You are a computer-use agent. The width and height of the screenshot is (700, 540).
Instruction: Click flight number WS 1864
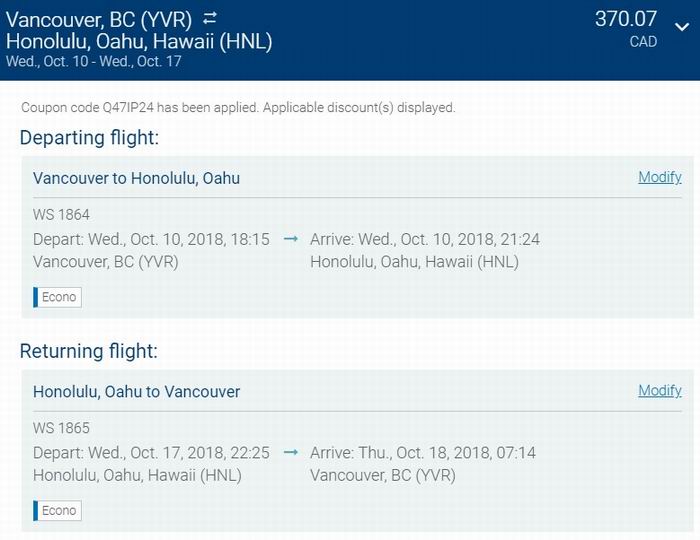click(61, 215)
